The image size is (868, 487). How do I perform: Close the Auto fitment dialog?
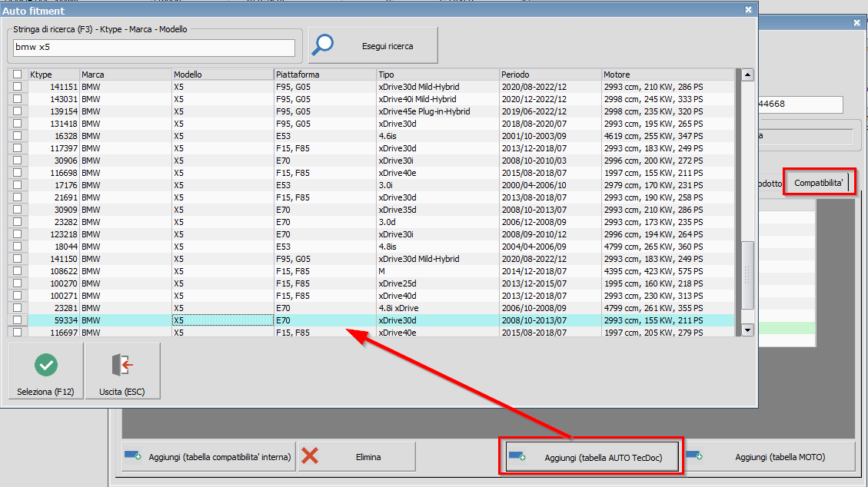pos(748,9)
